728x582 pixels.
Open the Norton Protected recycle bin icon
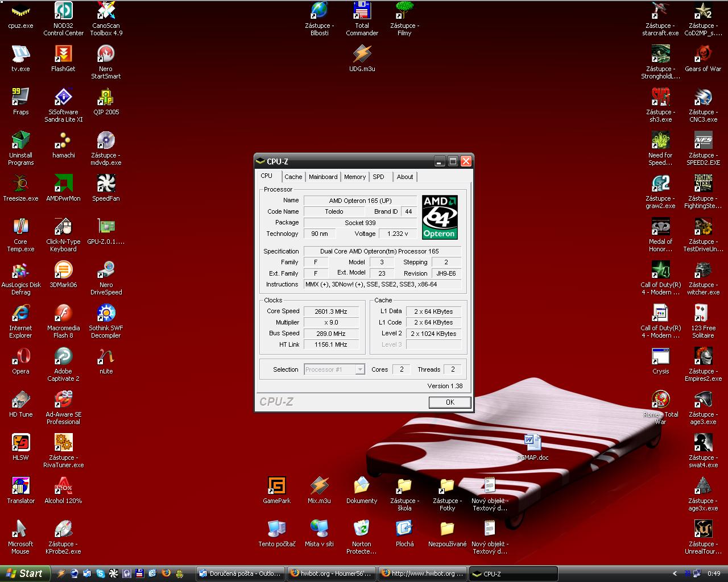coord(362,537)
